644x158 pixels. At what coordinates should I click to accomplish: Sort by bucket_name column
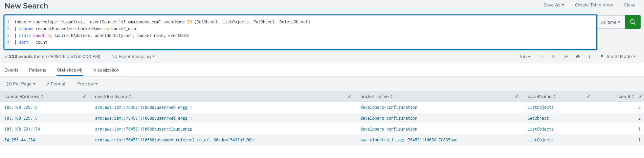tap(377, 97)
